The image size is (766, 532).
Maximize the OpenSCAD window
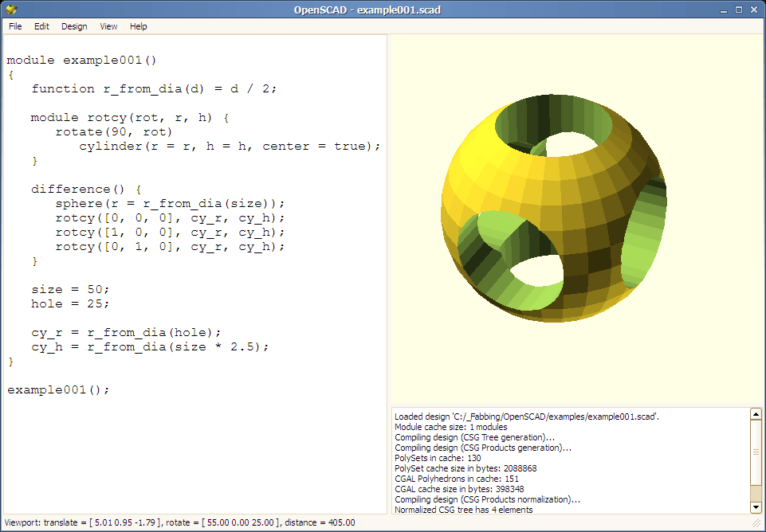pos(738,10)
